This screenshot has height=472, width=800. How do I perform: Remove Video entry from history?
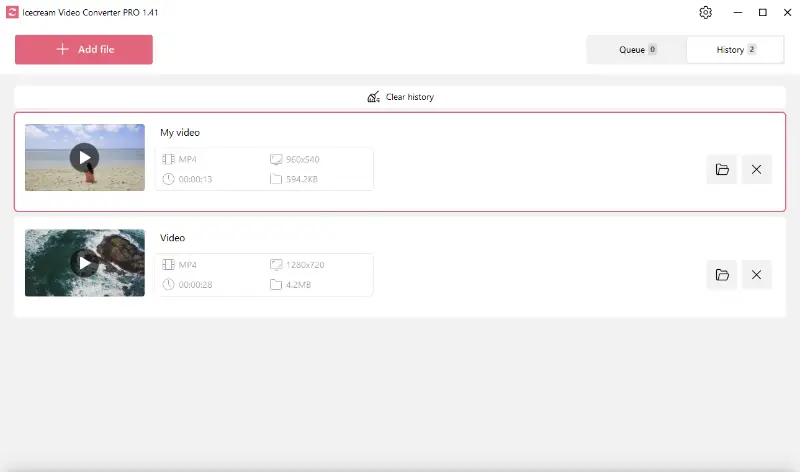[x=756, y=275]
